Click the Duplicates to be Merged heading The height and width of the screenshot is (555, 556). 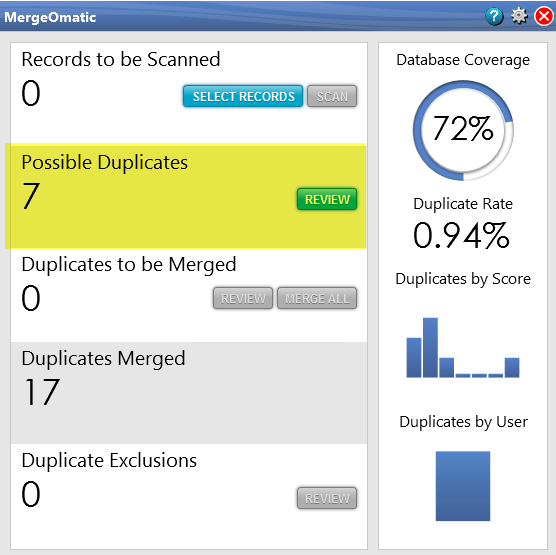[x=129, y=265]
